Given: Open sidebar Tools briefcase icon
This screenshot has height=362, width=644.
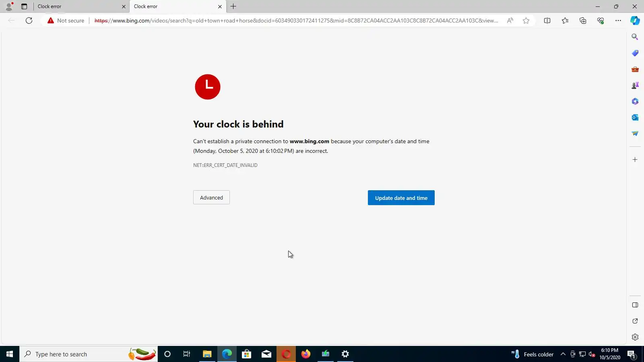Looking at the screenshot, I should pyautogui.click(x=635, y=69).
